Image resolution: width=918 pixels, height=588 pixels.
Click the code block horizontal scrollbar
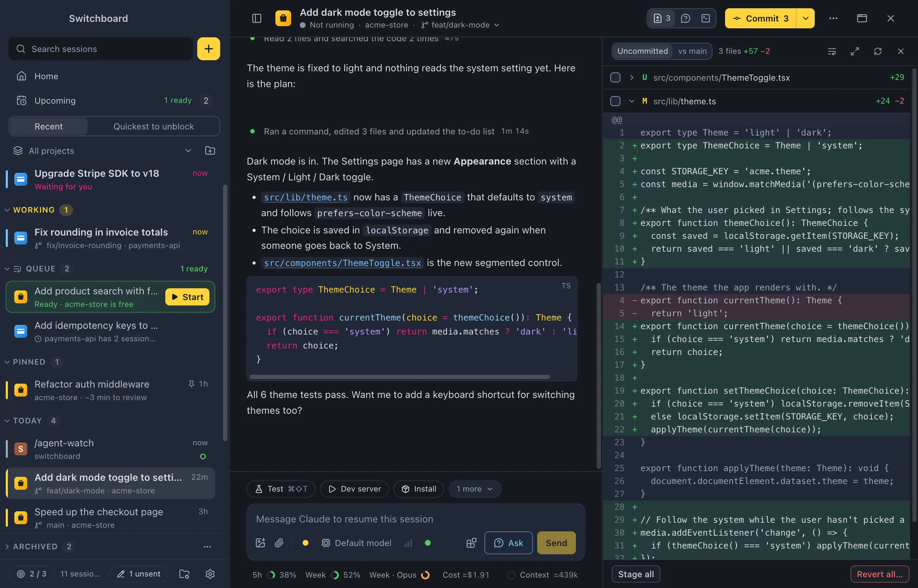click(399, 377)
